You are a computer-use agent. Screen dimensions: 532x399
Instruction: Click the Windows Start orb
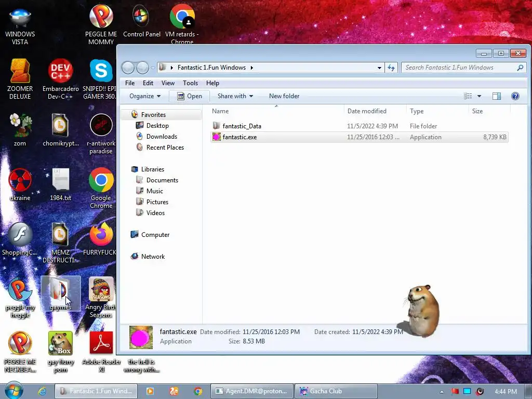(x=14, y=391)
